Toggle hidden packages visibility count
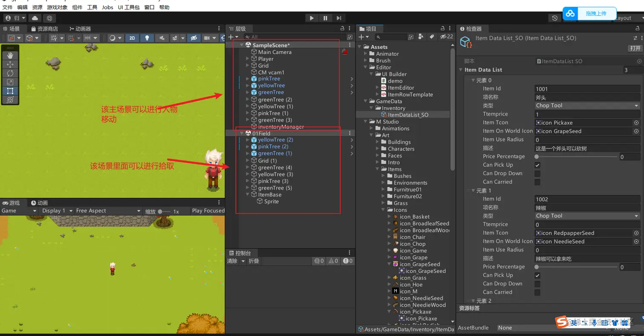 (x=446, y=37)
